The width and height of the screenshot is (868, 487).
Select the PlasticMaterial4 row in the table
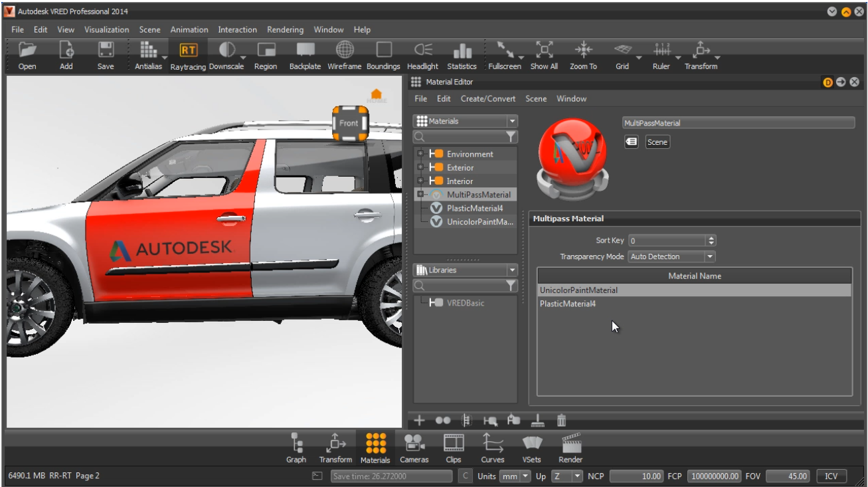click(694, 304)
